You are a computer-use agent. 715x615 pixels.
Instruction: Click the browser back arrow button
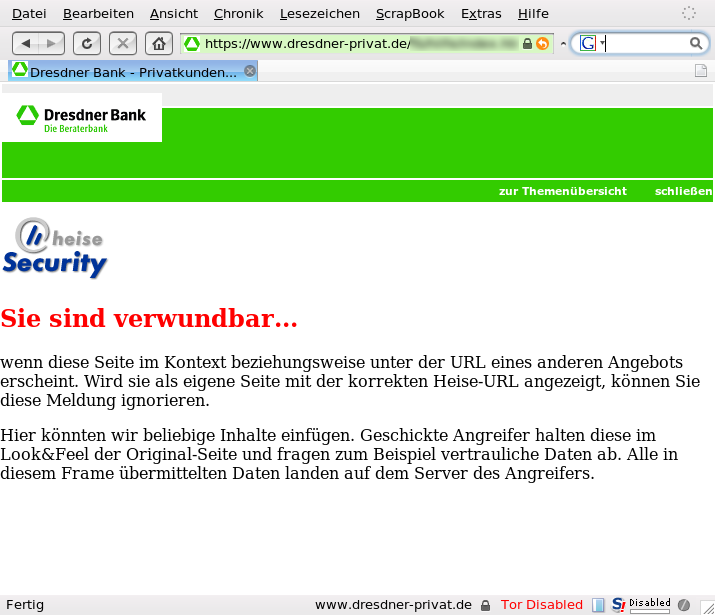pos(26,43)
